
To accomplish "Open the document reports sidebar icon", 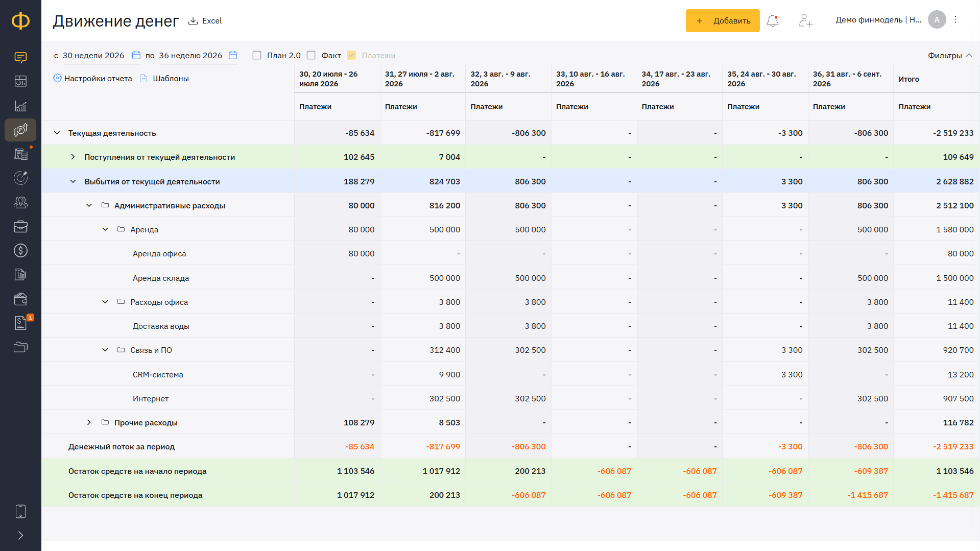I will 20,274.
